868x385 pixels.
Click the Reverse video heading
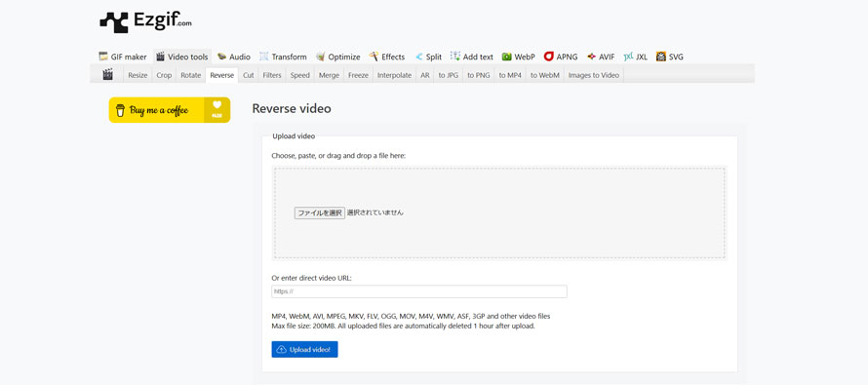click(292, 108)
